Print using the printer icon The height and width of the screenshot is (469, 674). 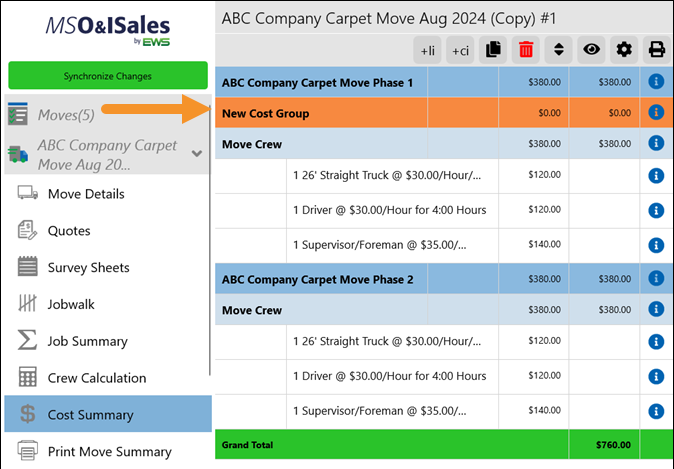[x=656, y=49]
